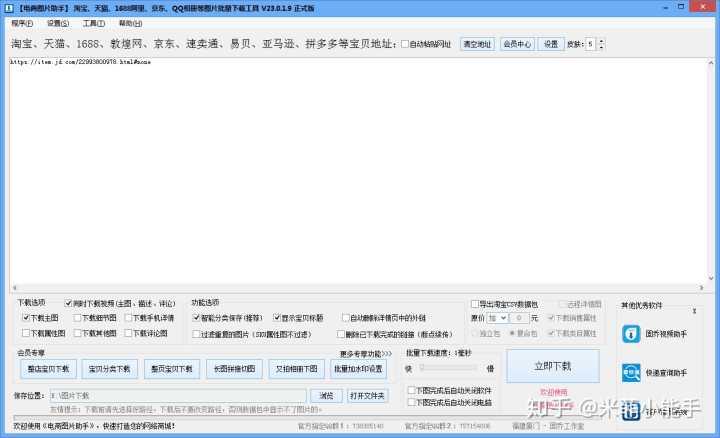This screenshot has width=720, height=438.
Task: Open the 原价 加 dropdown
Action: [x=497, y=318]
